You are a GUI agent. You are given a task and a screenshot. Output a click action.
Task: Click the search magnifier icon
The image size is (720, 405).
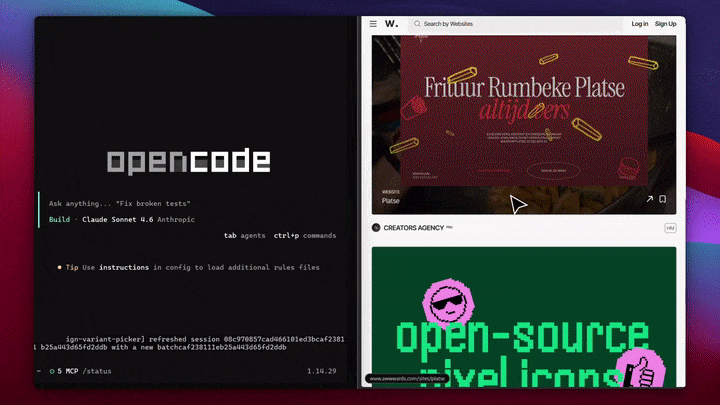click(x=417, y=24)
